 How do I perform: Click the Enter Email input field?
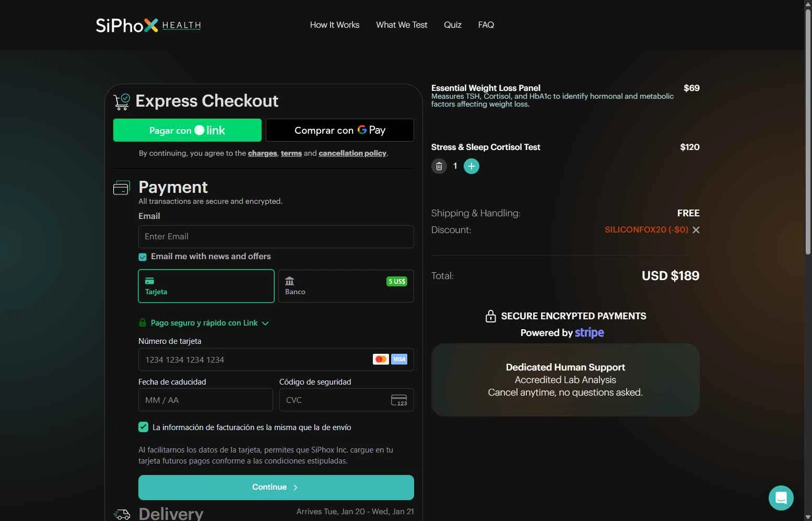[x=276, y=237]
